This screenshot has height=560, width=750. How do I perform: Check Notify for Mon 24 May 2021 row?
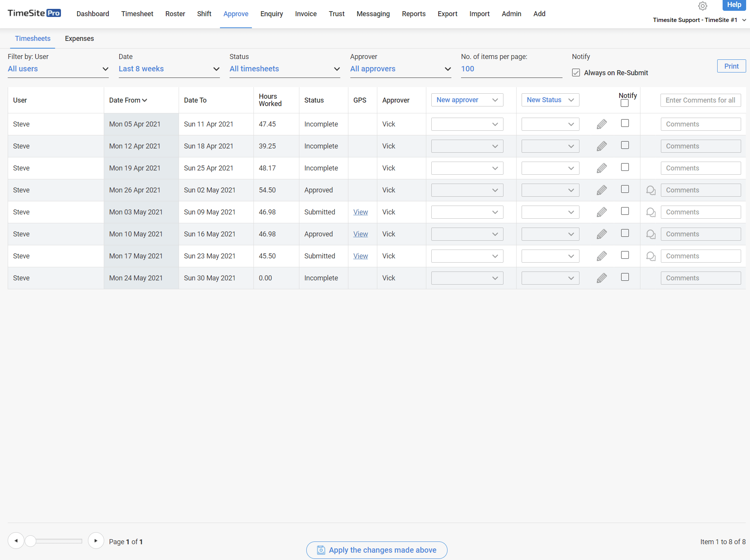point(625,277)
